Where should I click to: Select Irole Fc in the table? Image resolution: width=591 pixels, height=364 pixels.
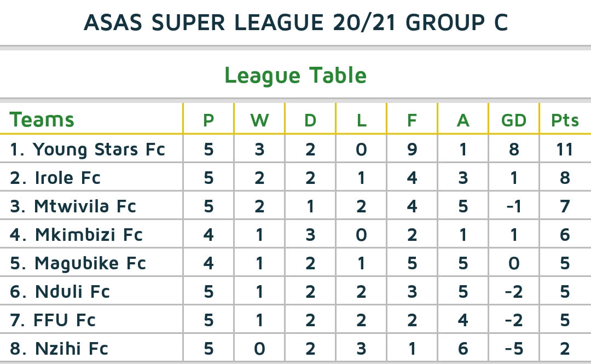(x=55, y=177)
